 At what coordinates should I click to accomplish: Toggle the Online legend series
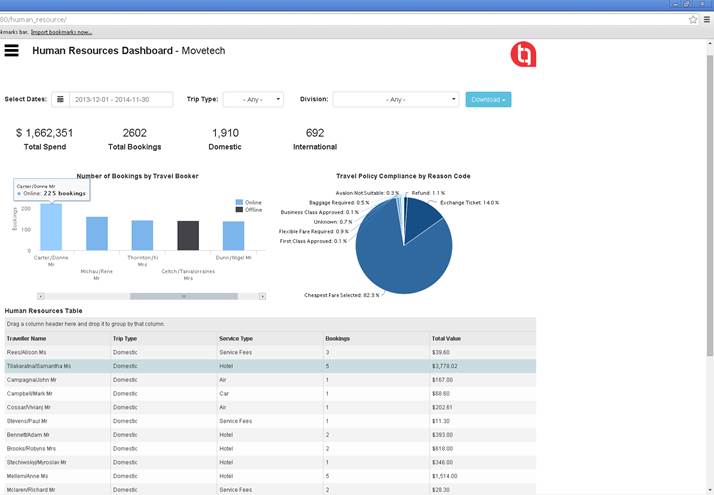(x=250, y=202)
